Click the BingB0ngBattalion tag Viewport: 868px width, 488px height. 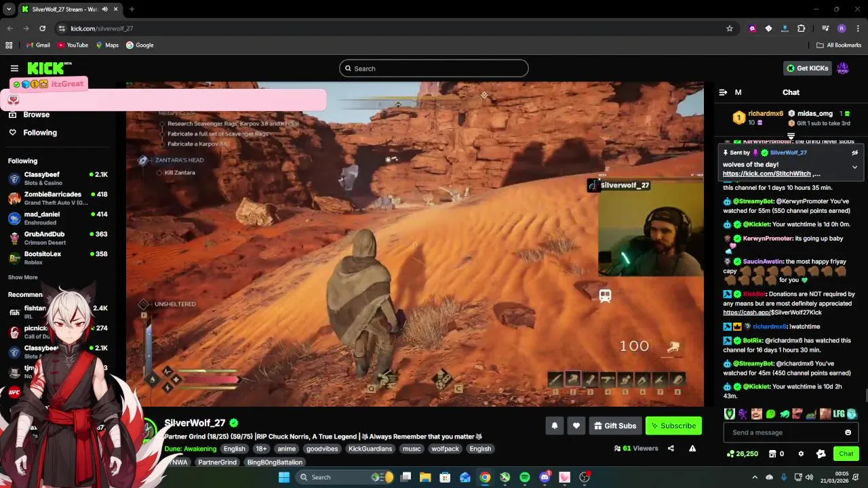click(x=275, y=462)
